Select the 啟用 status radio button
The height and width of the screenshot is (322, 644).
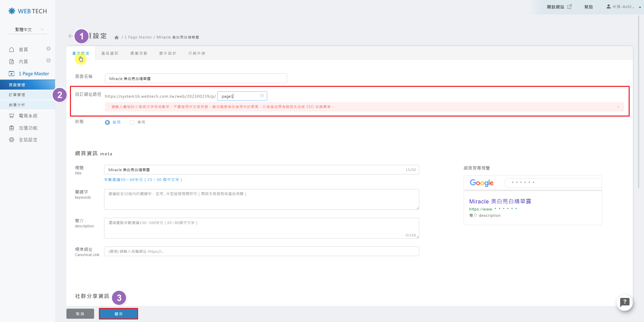tap(107, 123)
